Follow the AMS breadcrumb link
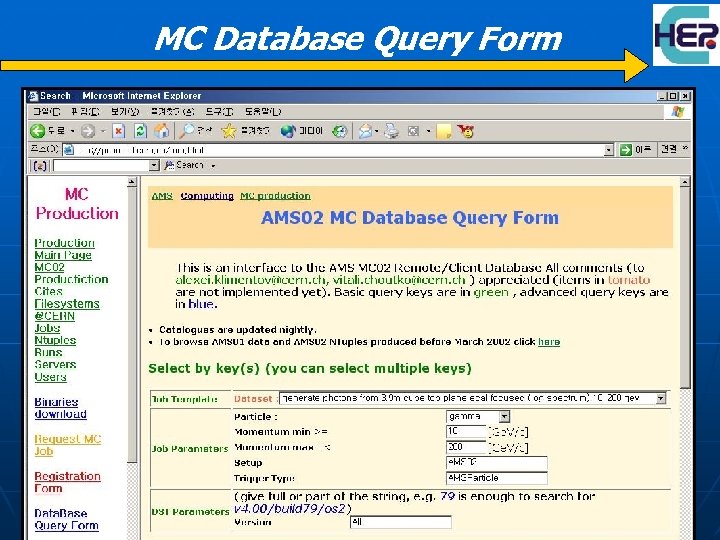Viewport: 720px width, 540px height. (162, 196)
